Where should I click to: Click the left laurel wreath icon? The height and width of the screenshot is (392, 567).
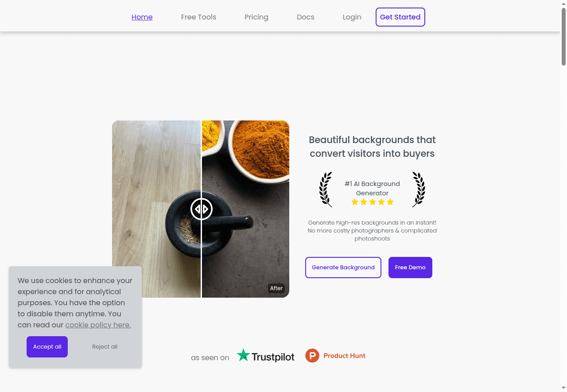pyautogui.click(x=326, y=190)
